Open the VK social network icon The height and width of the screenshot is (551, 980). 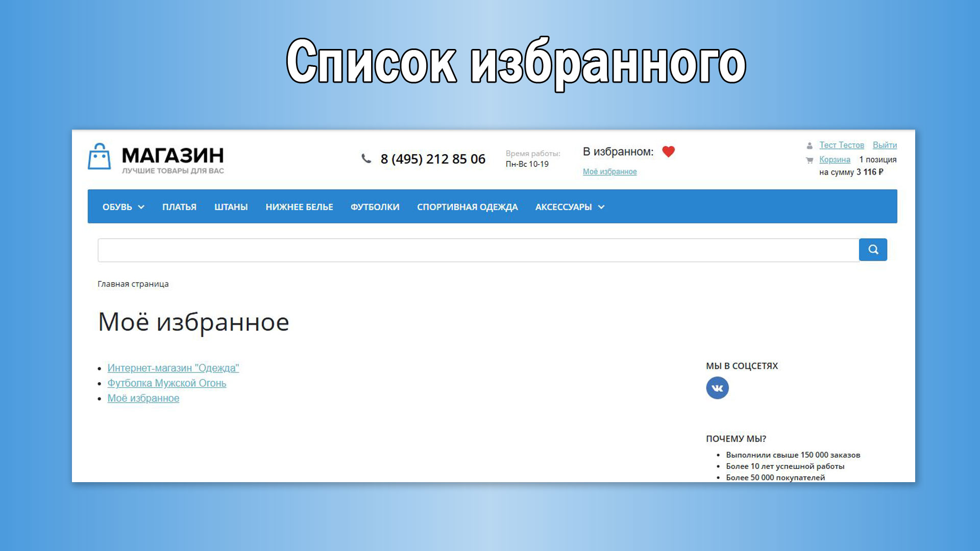(717, 388)
